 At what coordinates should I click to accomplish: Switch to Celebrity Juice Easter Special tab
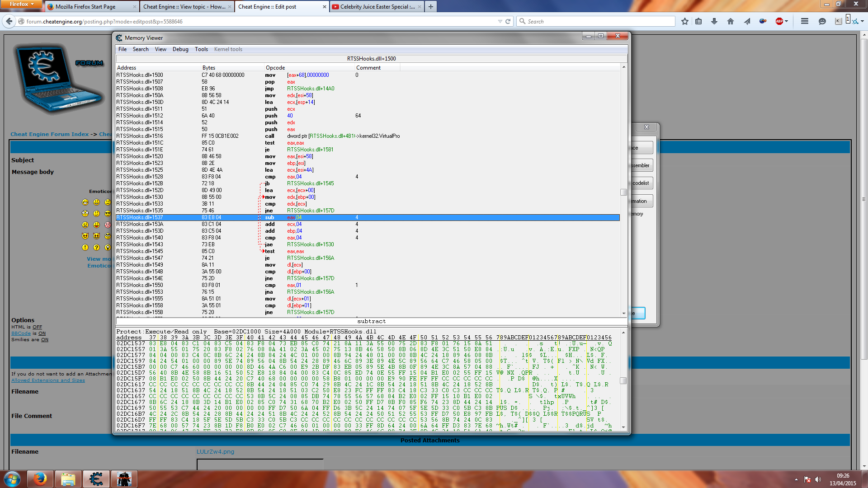[376, 7]
